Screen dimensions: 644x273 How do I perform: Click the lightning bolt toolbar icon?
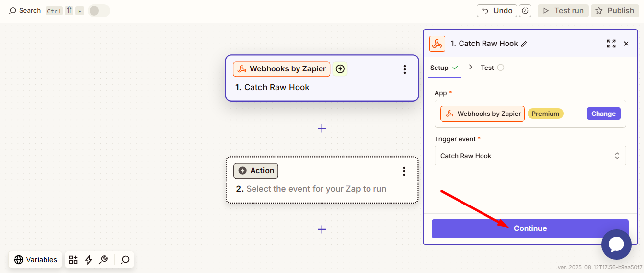point(89,260)
